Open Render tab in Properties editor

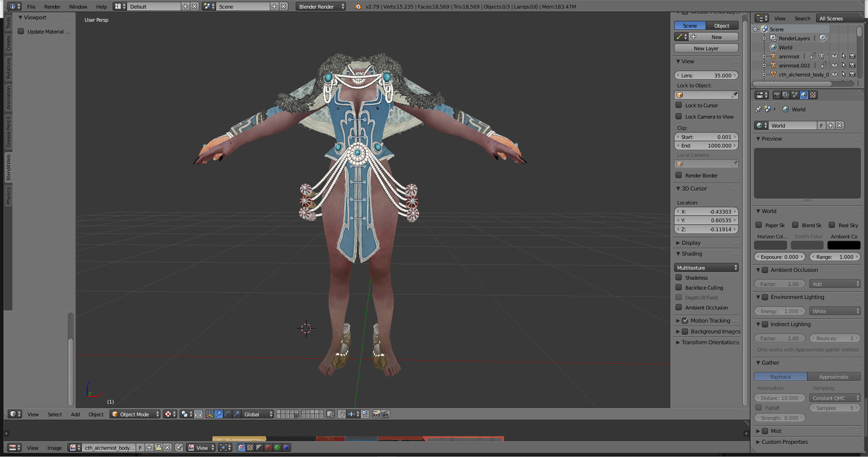point(777,95)
